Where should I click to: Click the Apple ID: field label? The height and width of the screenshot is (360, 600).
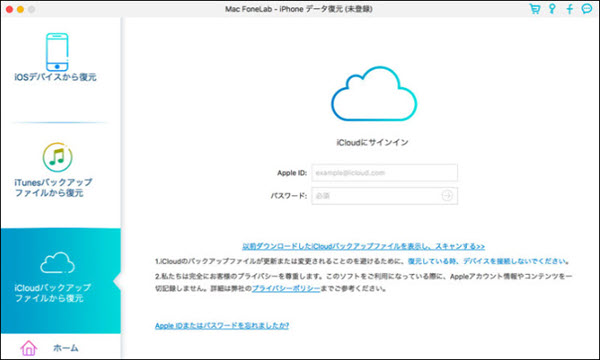click(x=292, y=173)
